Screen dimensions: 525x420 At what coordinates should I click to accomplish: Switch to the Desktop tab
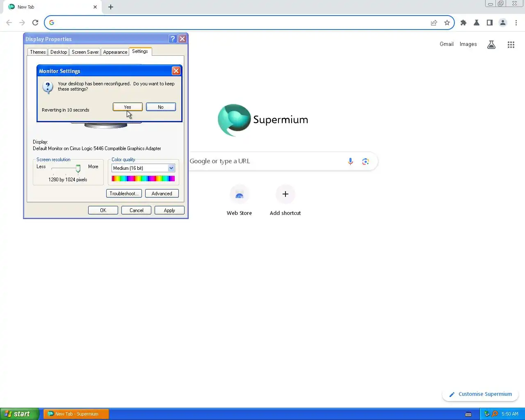[59, 52]
